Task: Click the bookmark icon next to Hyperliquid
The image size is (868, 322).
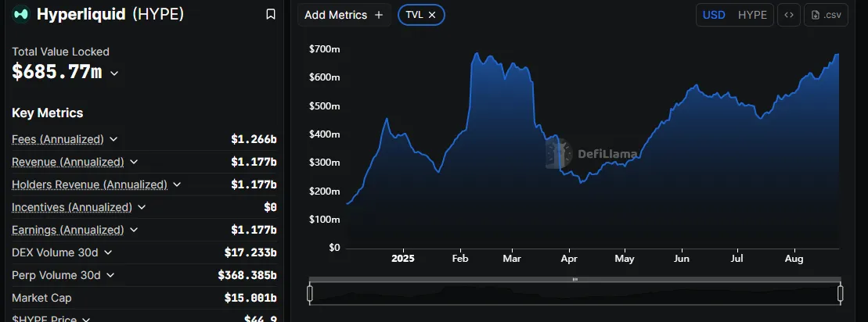Action: pos(270,14)
